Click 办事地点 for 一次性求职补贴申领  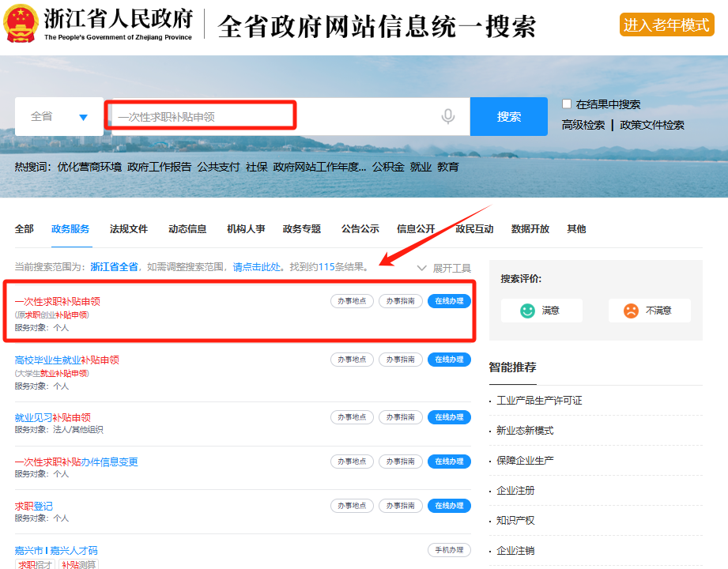pyautogui.click(x=352, y=301)
